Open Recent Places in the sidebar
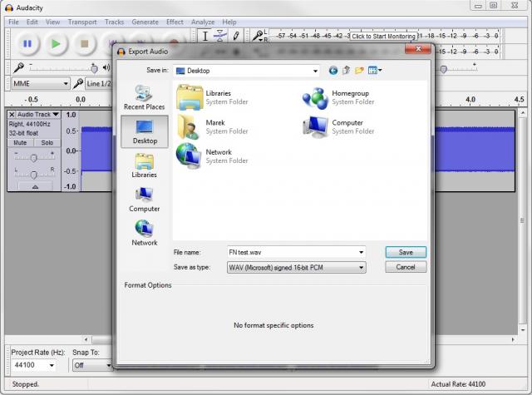Viewport: 532px width, 395px height. coord(144,97)
